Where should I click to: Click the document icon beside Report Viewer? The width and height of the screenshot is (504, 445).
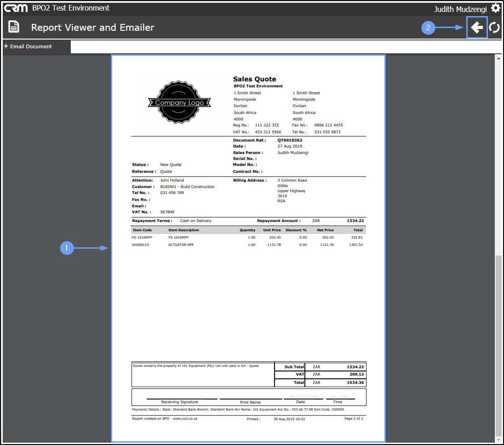(13, 27)
